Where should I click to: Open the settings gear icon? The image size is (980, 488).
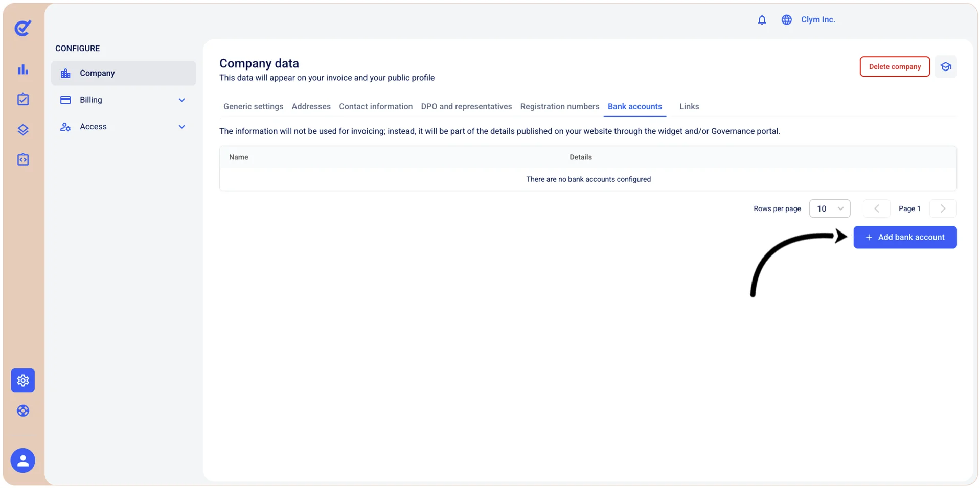click(23, 380)
